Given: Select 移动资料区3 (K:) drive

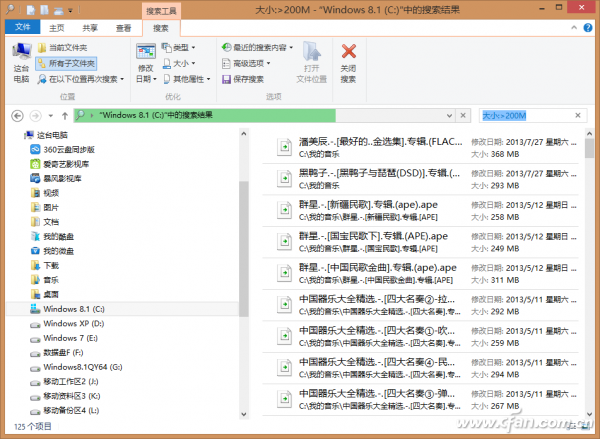Looking at the screenshot, I should click(65, 397).
